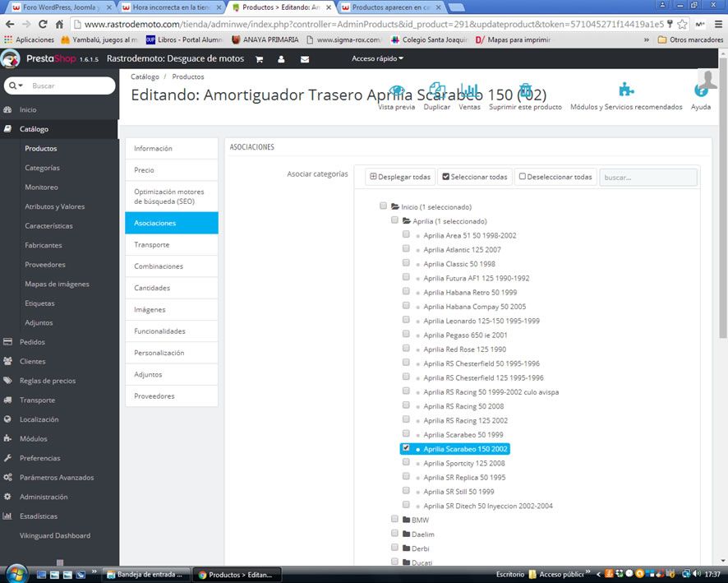Show more bookmarks with the chevron

pos(647,40)
